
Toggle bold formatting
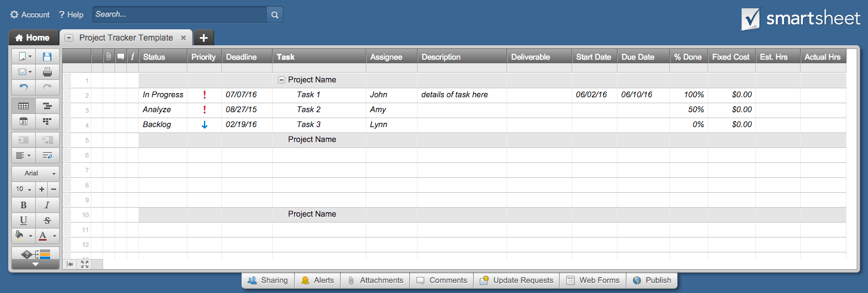point(23,205)
